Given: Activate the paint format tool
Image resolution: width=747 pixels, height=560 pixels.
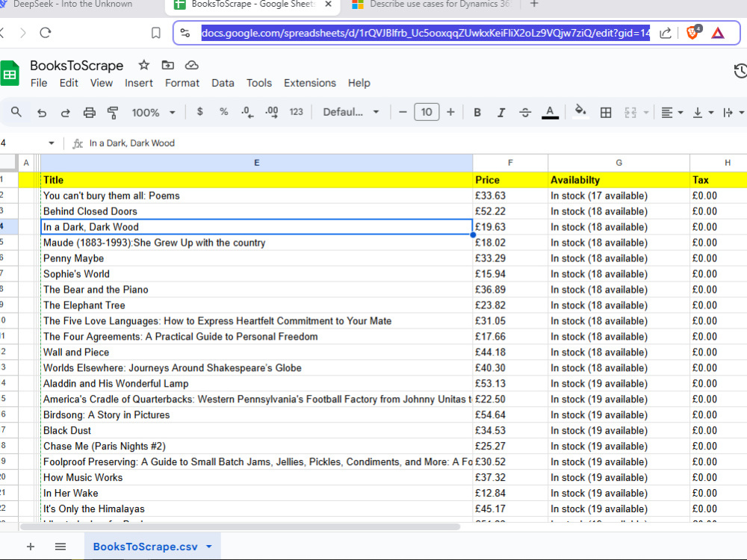Looking at the screenshot, I should coord(113,113).
